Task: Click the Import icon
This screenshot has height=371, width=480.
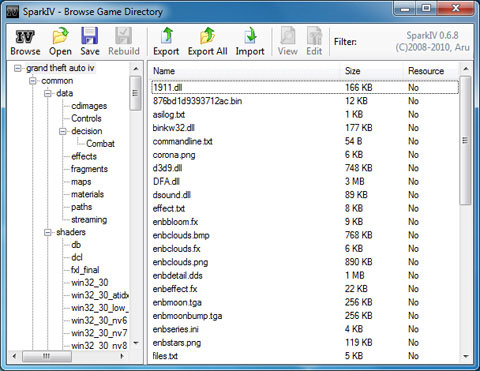Action: pos(250,36)
